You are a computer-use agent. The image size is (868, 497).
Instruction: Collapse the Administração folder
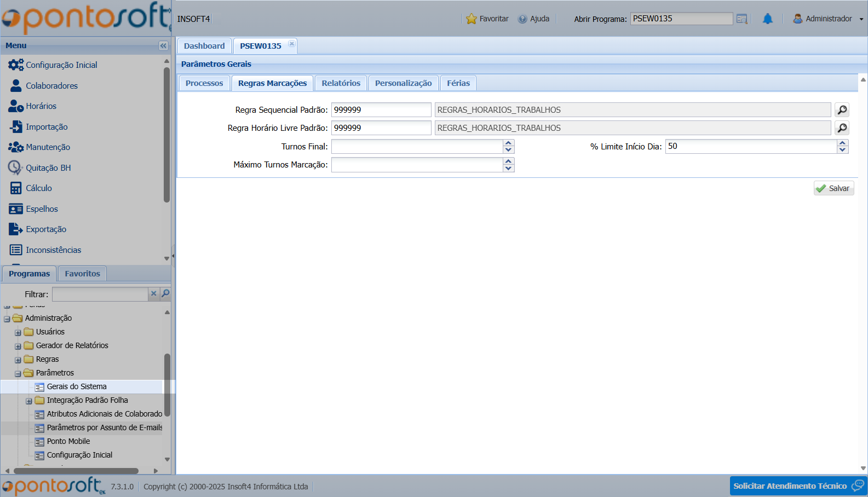pyautogui.click(x=7, y=319)
